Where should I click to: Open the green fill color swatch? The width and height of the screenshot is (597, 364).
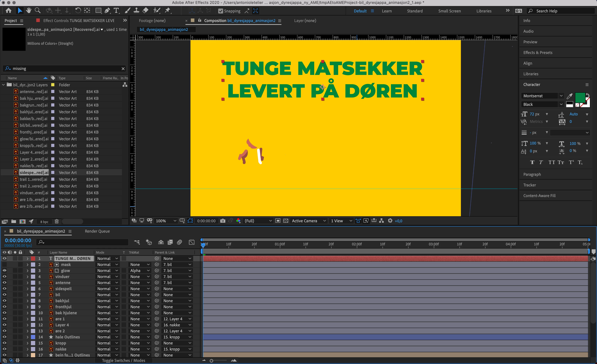pos(580,97)
